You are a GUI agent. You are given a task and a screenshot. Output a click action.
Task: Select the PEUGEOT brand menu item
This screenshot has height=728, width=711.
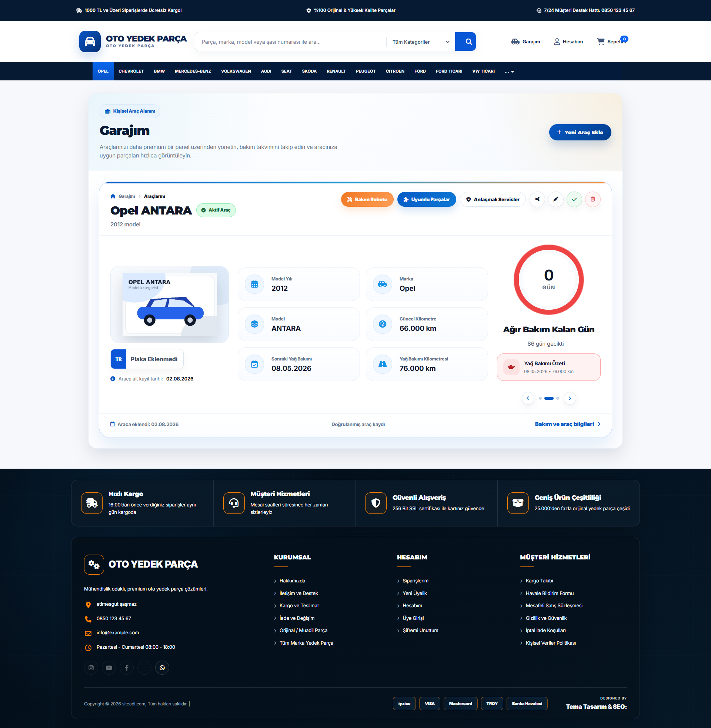365,72
